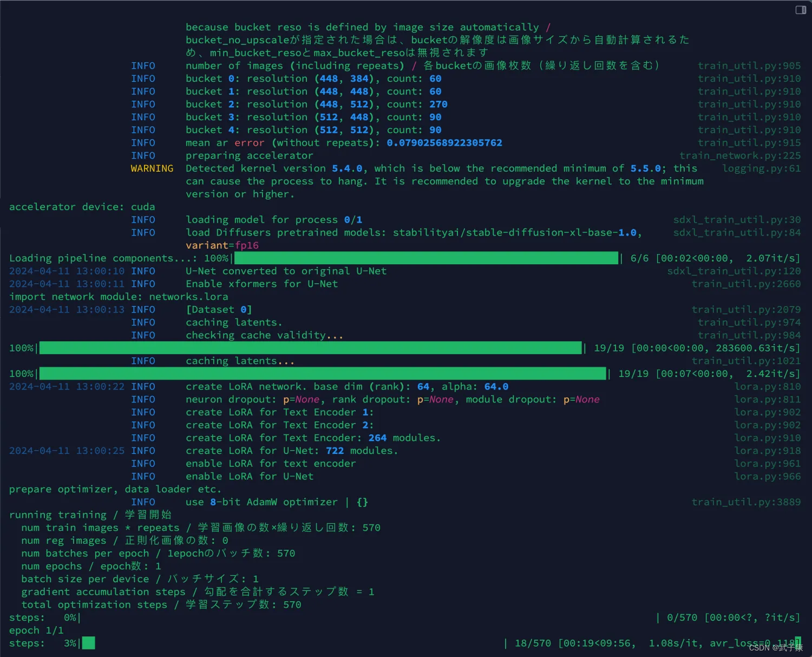Select the WARNING log level label
This screenshot has height=657, width=812.
pyautogui.click(x=152, y=168)
